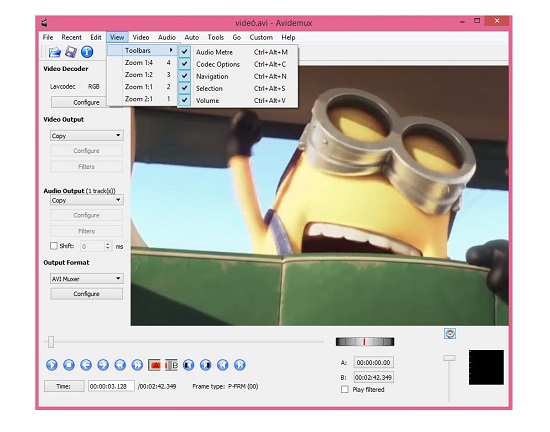Click the Avidemux app icon in title bar
Image resolution: width=550 pixels, height=432 pixels.
coord(44,23)
